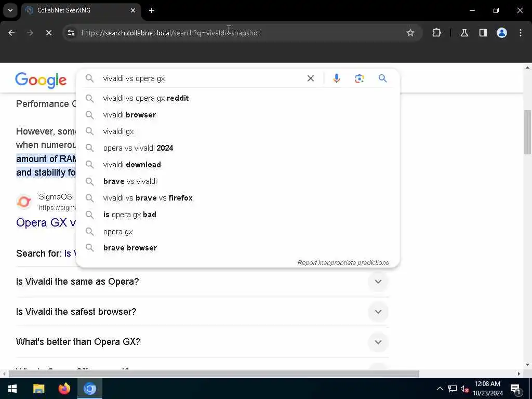Open the Extensions puzzle icon

(436, 33)
